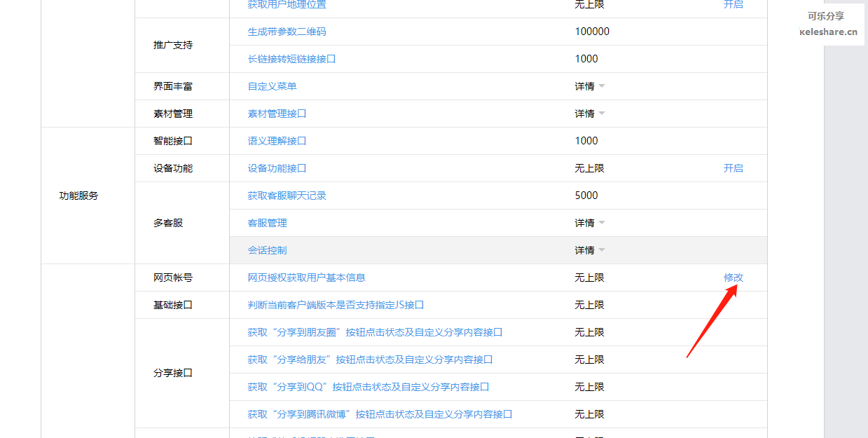Click the 5000 limit value
Screen dimensions: 868x438
click(x=586, y=196)
